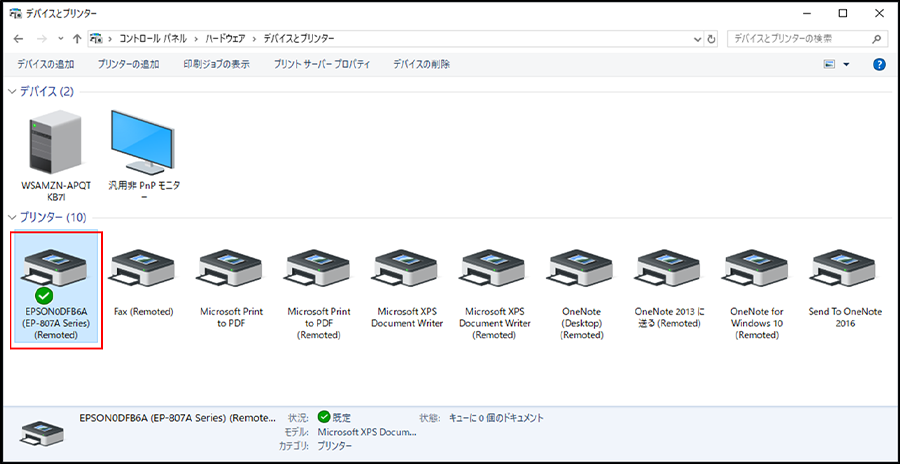Click the Microsoft XPS Docum... model value

[367, 432]
